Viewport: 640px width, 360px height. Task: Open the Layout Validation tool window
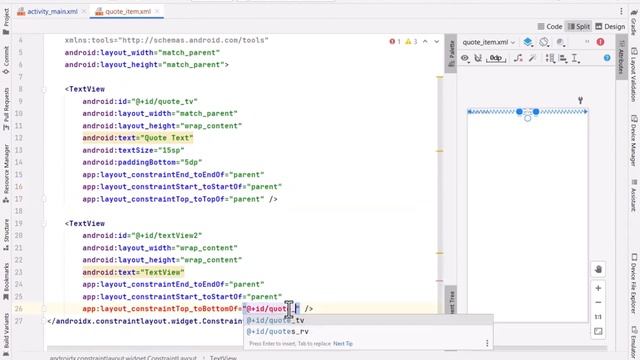click(634, 74)
